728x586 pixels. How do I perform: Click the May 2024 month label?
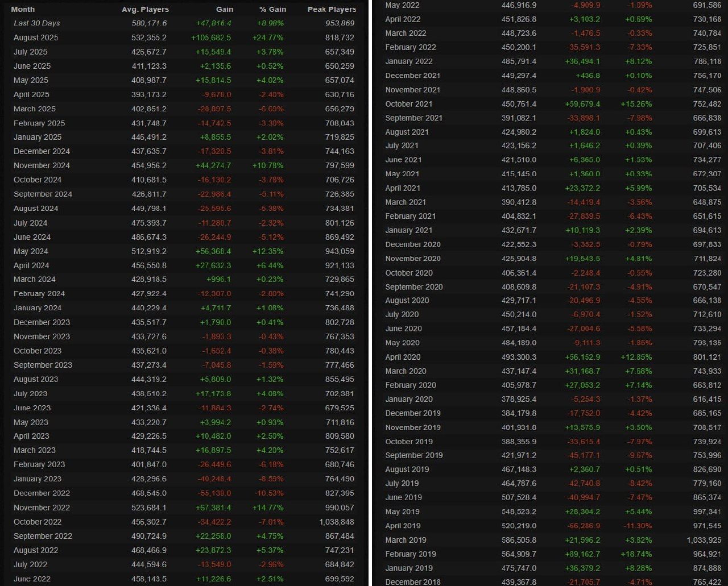(31, 251)
